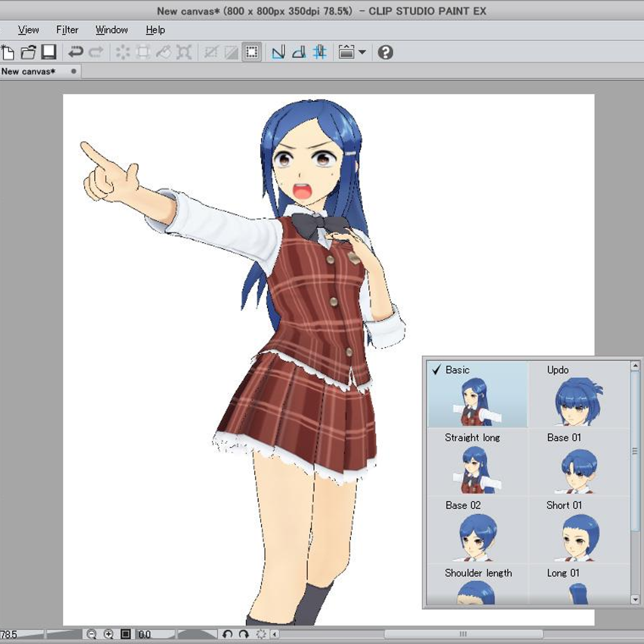Click the horizontal scrollbar left arrow
Screen dimensions: 644x644
[275, 635]
